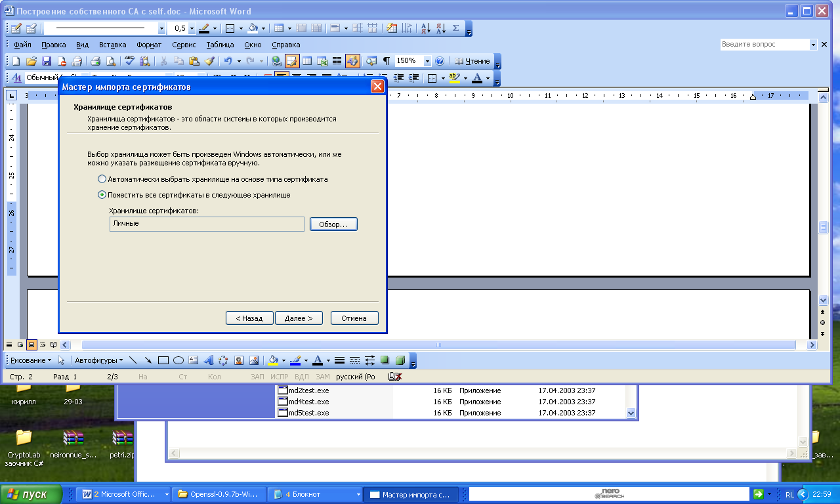Insert a diagram or organization chart
This screenshot has width=840, height=504.
223,360
